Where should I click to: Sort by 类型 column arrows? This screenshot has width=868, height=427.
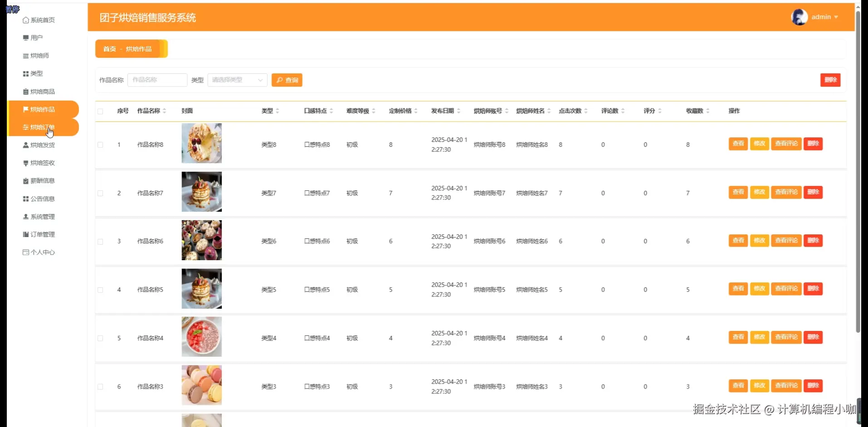[x=278, y=111]
